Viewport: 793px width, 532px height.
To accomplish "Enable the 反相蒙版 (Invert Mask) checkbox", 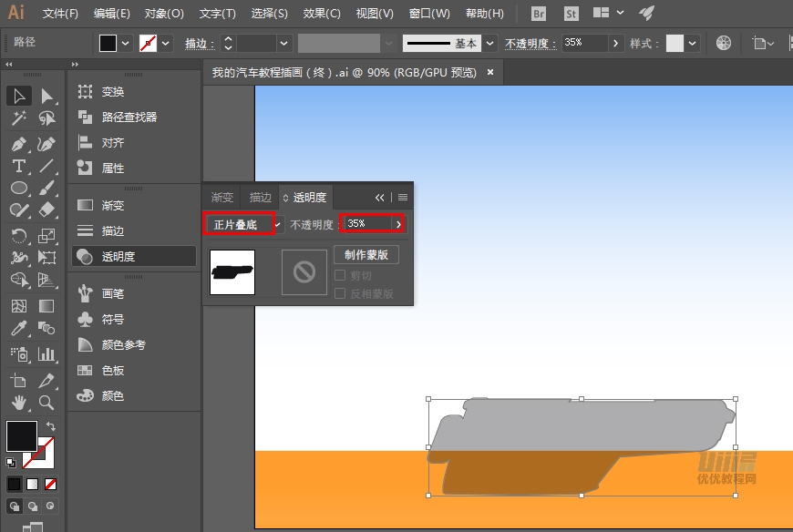I will click(340, 294).
